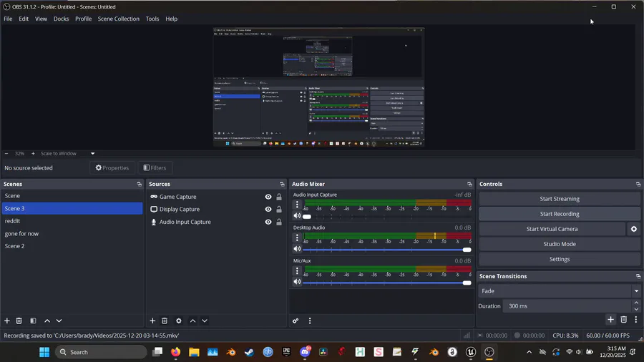Click Start Virtual Camera button

coord(552,229)
